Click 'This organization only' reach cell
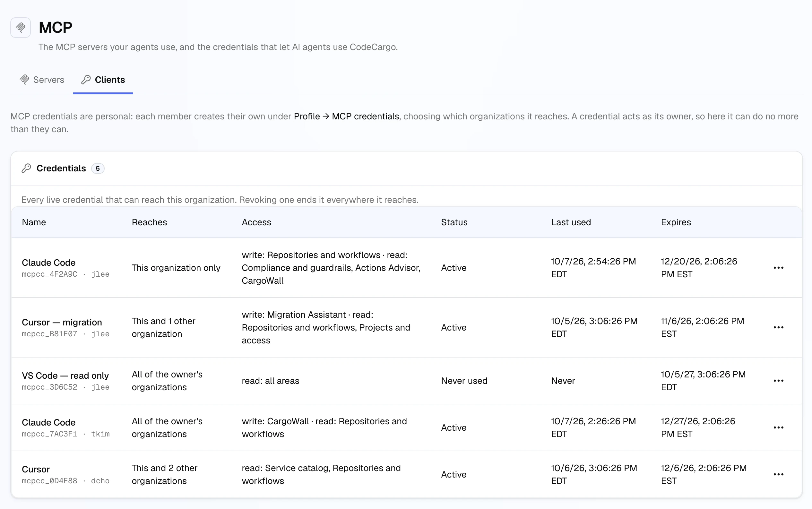The image size is (812, 509). pos(176,268)
